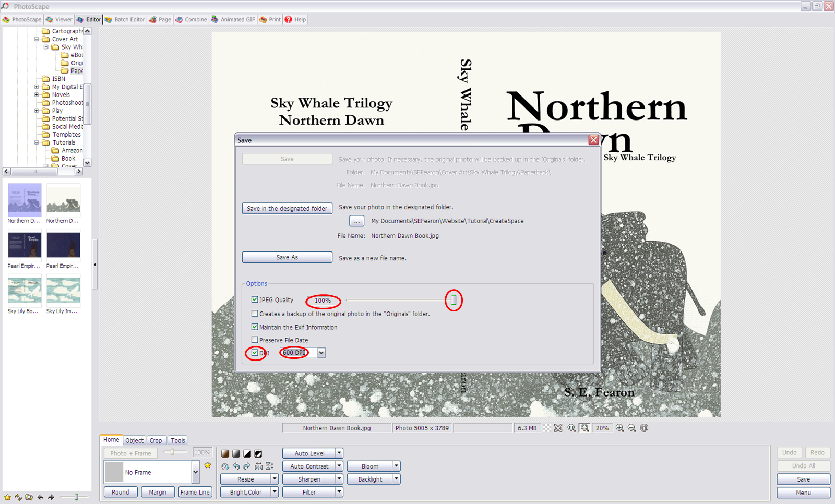835x504 pixels.
Task: Open the Resize dropdown arrow
Action: point(273,478)
